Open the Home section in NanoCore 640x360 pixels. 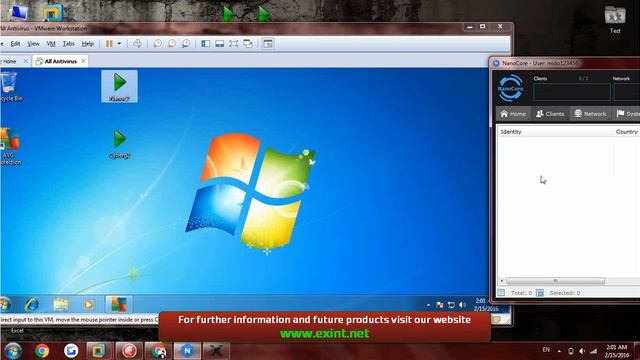click(x=513, y=114)
